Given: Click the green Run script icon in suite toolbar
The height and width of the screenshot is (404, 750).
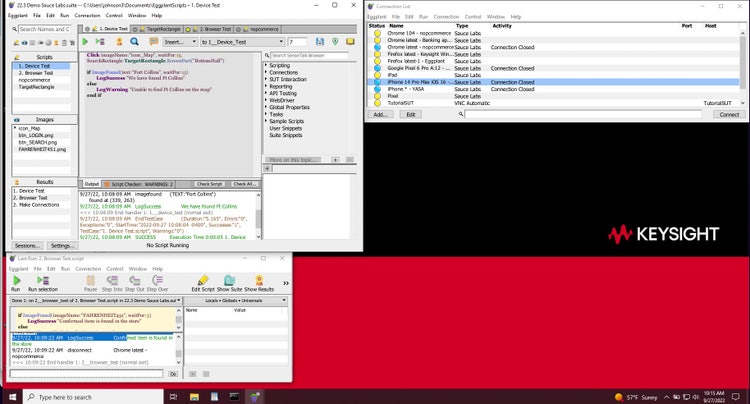Looking at the screenshot, I should pyautogui.click(x=86, y=42).
